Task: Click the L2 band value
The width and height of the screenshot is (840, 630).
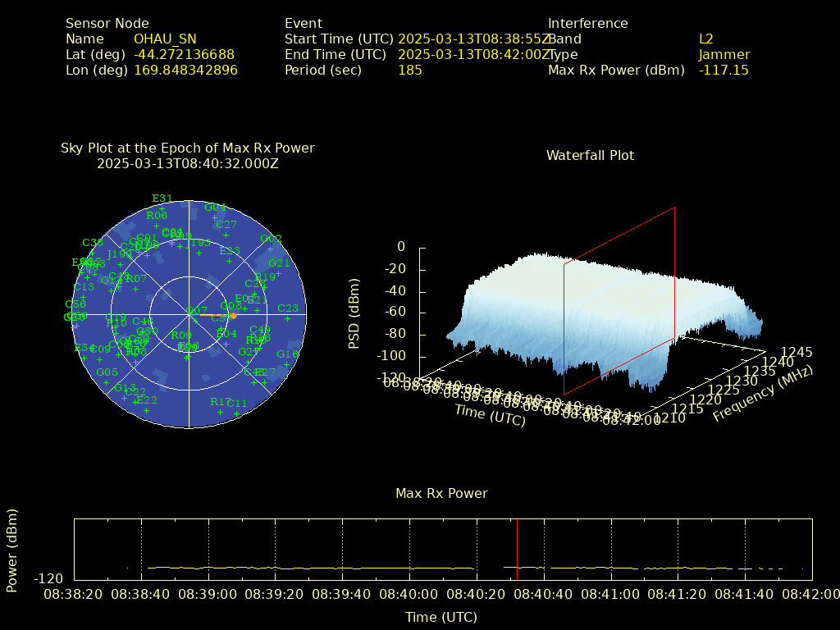Action: coord(705,39)
